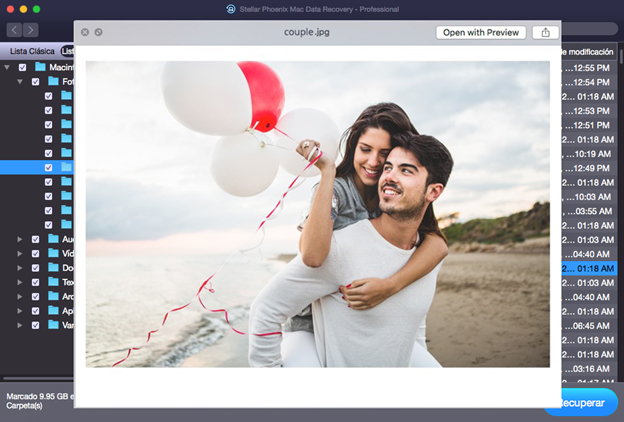The width and height of the screenshot is (624, 422).
Task: Select the Au... folder icon
Action: pos(53,239)
